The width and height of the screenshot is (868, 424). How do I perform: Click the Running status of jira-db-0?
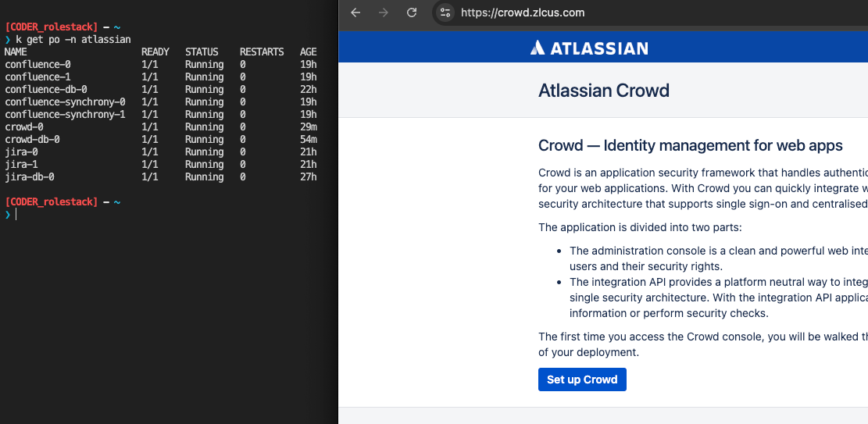[204, 177]
